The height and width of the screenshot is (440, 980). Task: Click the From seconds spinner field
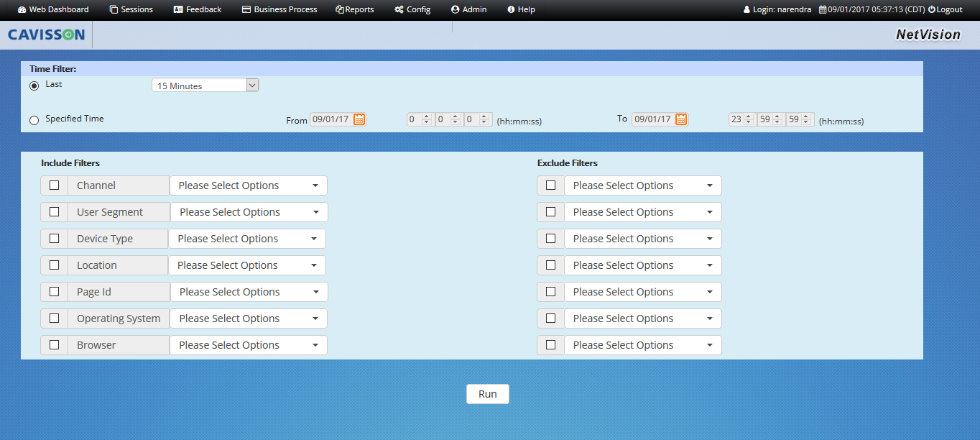(x=478, y=119)
